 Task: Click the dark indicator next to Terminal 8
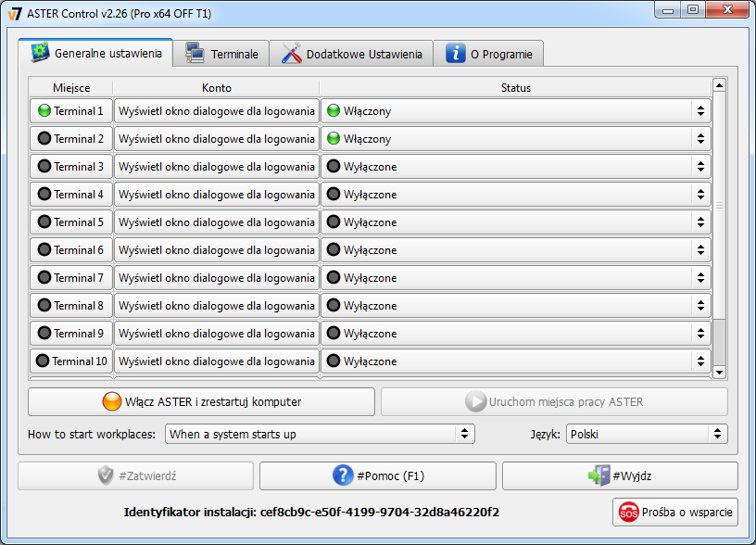pos(44,305)
